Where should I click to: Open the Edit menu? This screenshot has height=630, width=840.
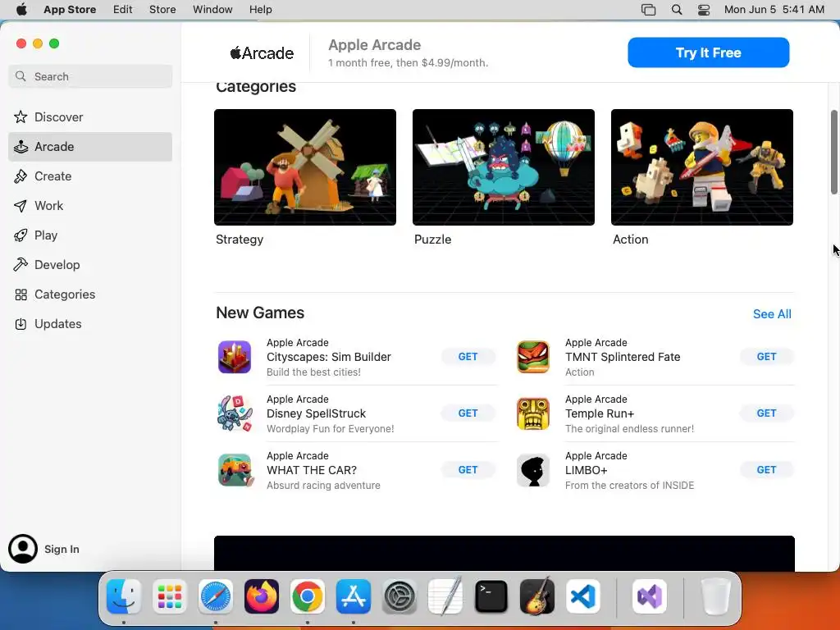click(123, 10)
